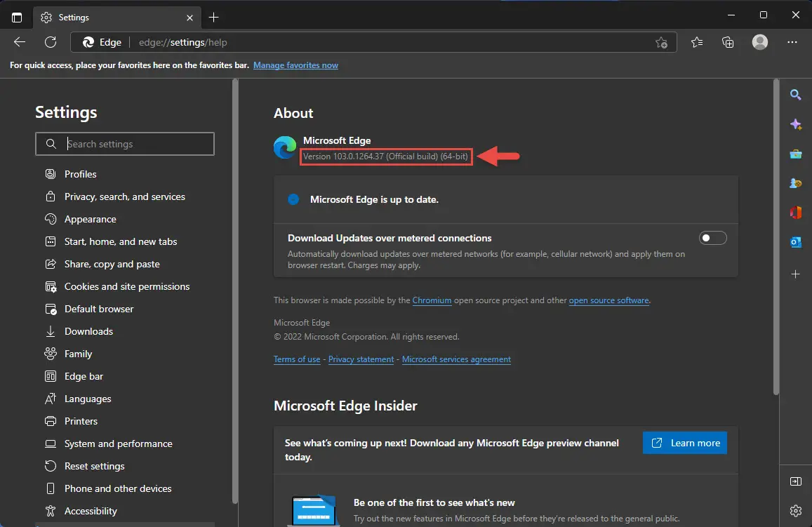Go back using the back arrow
This screenshot has width=812, height=527.
click(x=20, y=42)
